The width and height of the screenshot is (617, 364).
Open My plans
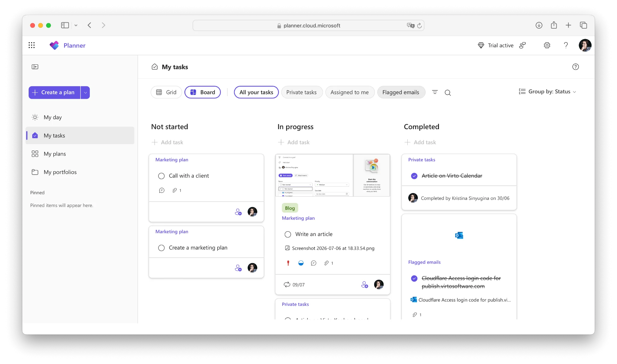tap(80, 154)
